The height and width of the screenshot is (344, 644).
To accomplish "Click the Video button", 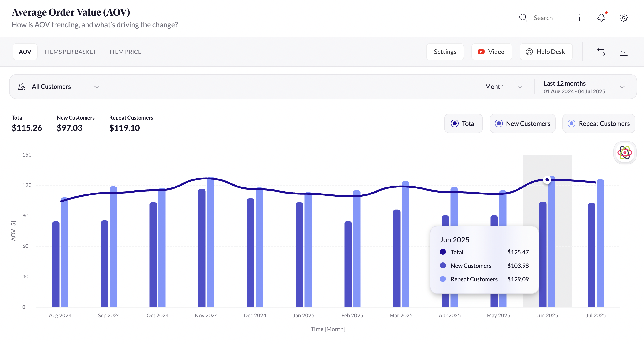I will point(492,52).
